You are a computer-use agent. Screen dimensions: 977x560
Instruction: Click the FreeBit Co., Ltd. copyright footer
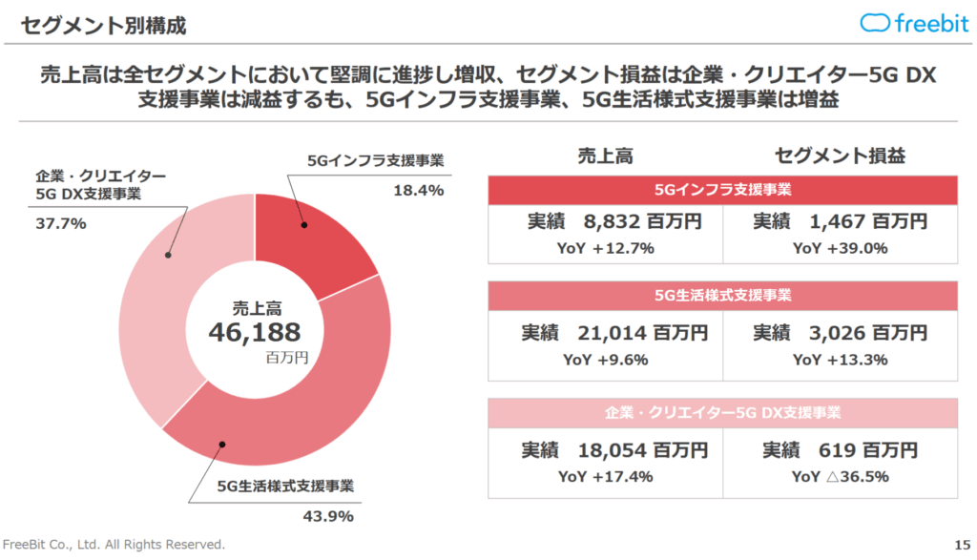114,545
